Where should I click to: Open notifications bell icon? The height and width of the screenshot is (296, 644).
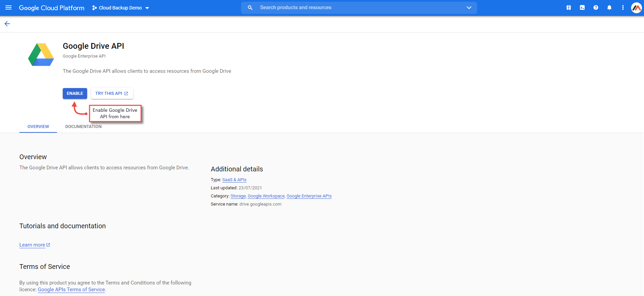[609, 7]
